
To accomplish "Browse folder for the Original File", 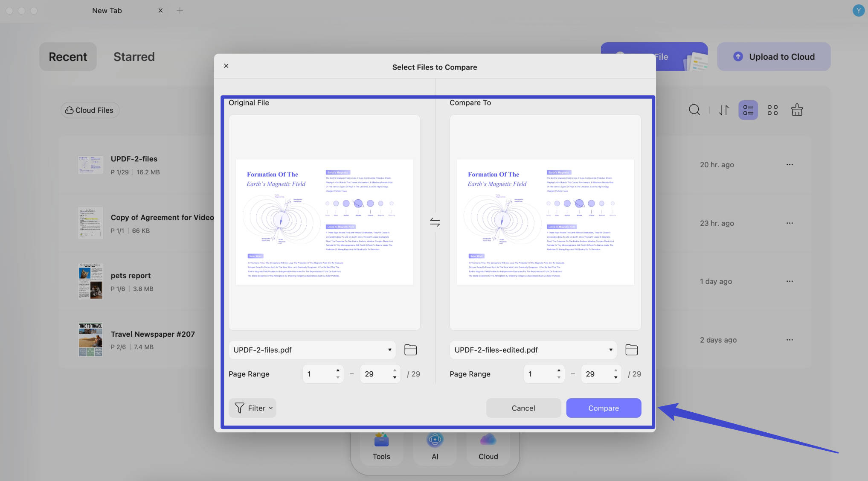I will point(410,350).
